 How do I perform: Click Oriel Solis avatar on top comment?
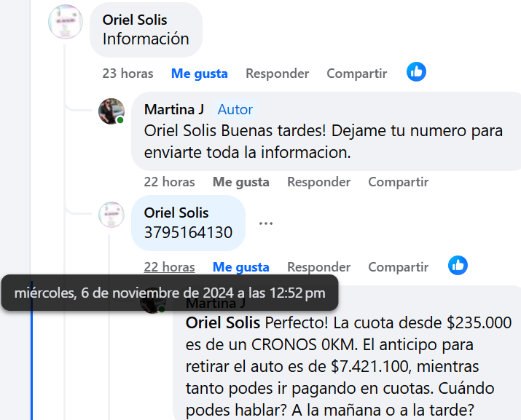point(66,21)
